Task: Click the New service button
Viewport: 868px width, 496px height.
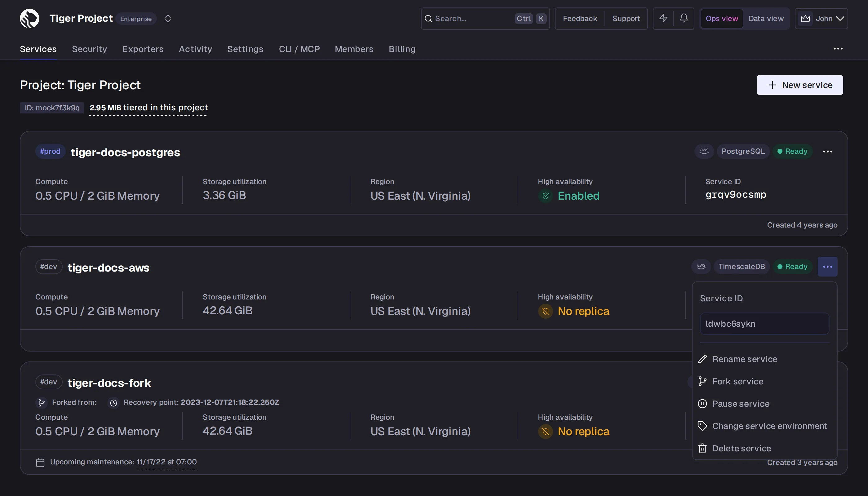Action: coord(800,85)
